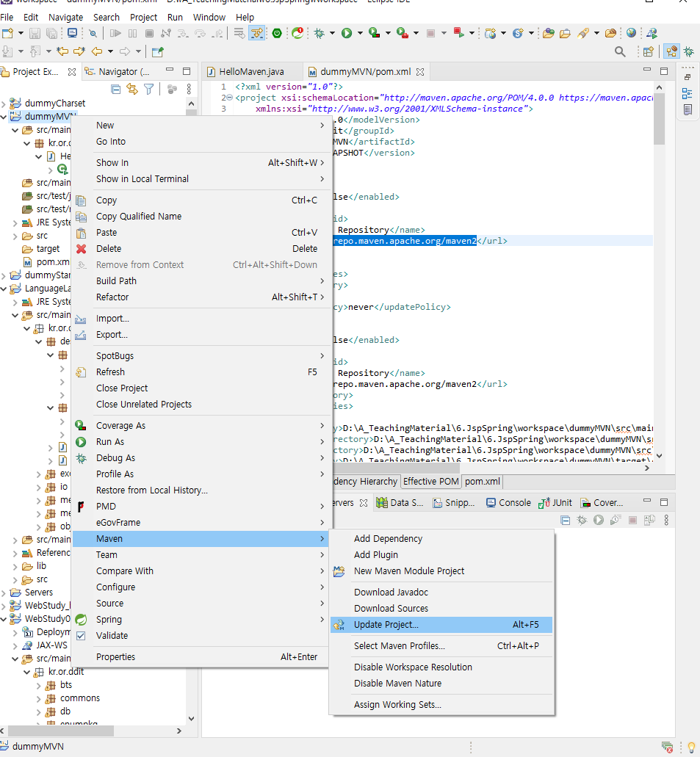The image size is (700, 757).
Task: Select the WebStudy_ project row
Action: [x=41, y=606]
